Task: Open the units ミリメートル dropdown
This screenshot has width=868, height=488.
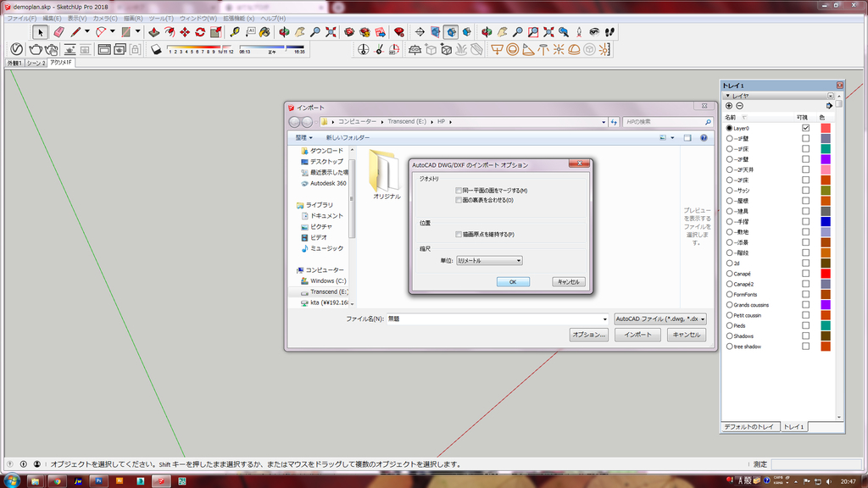Action: click(489, 261)
